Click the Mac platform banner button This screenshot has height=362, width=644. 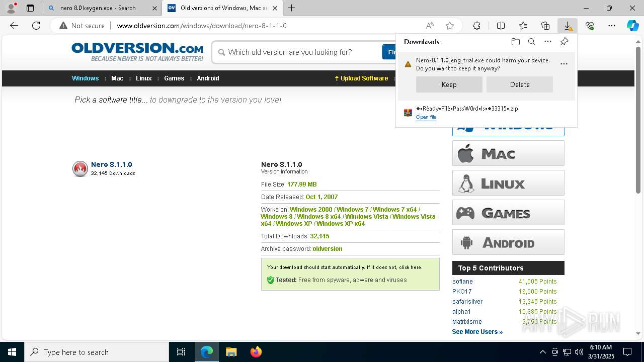[508, 153]
